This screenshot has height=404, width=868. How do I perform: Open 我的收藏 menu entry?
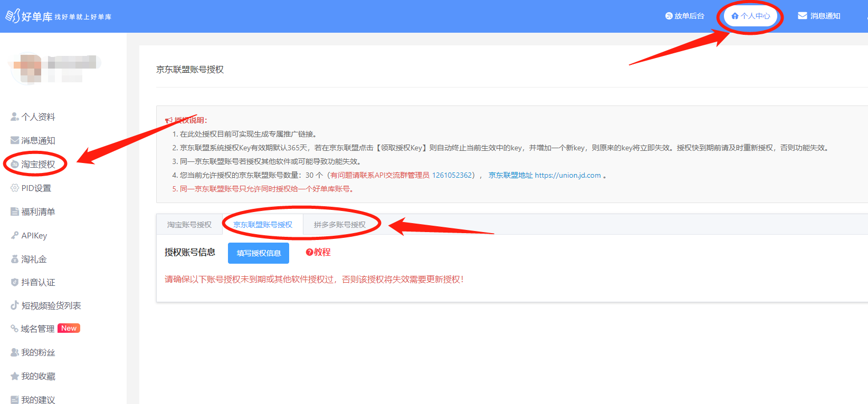click(x=38, y=376)
